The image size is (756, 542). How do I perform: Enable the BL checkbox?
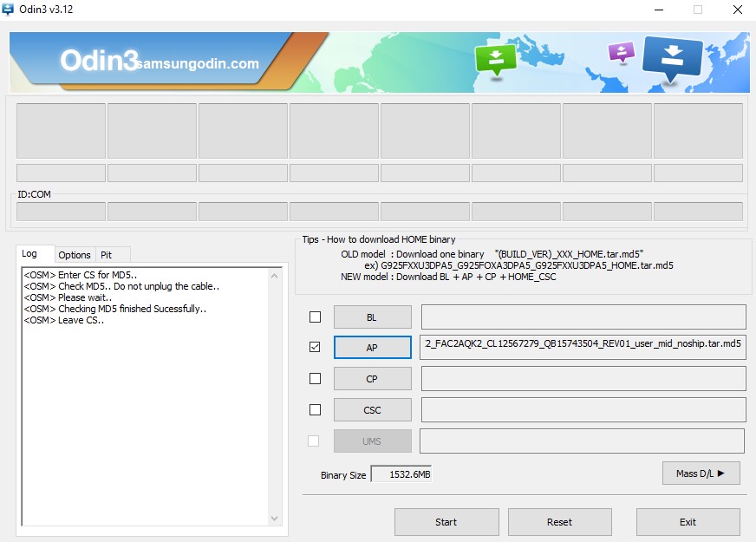[x=315, y=317]
